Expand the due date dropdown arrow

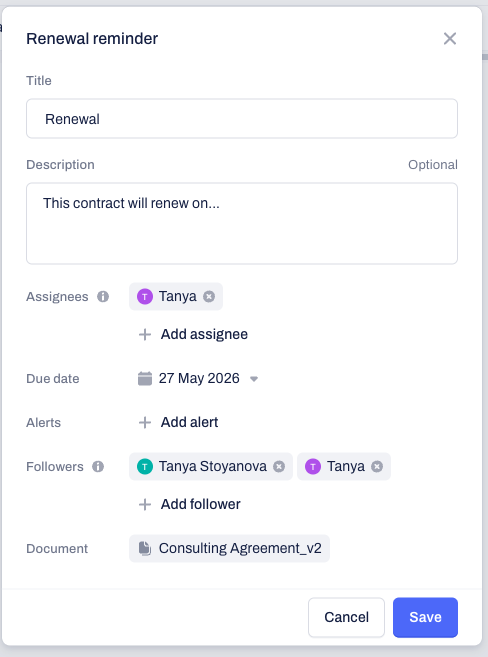(x=254, y=379)
